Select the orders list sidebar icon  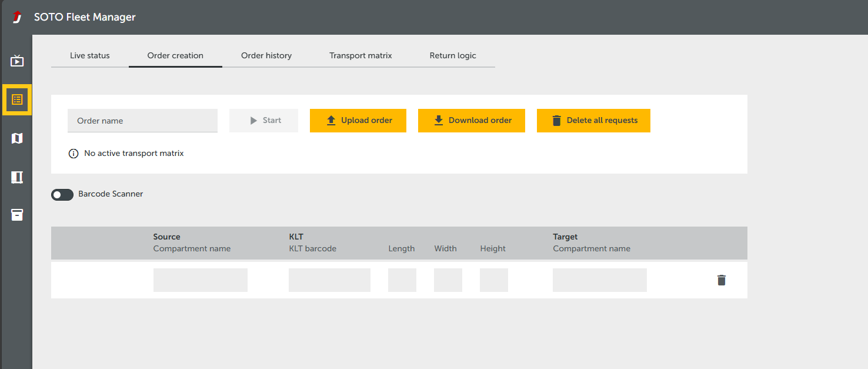(17, 99)
